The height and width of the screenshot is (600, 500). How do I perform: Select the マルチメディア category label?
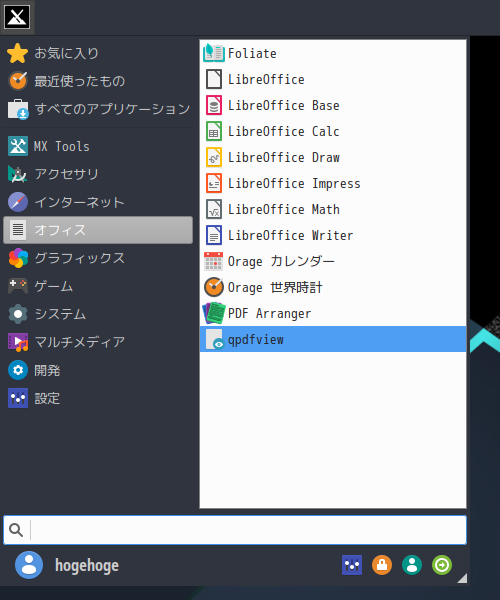tap(80, 342)
